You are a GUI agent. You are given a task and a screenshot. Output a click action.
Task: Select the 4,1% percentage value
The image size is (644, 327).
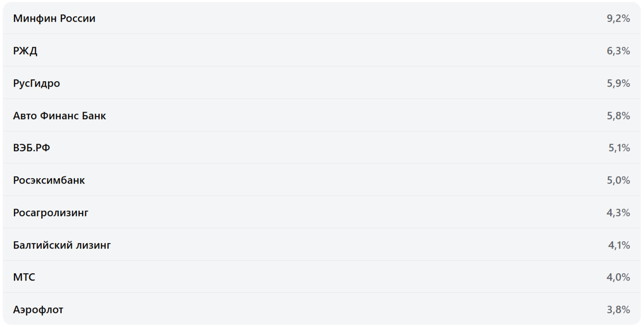[x=619, y=245]
